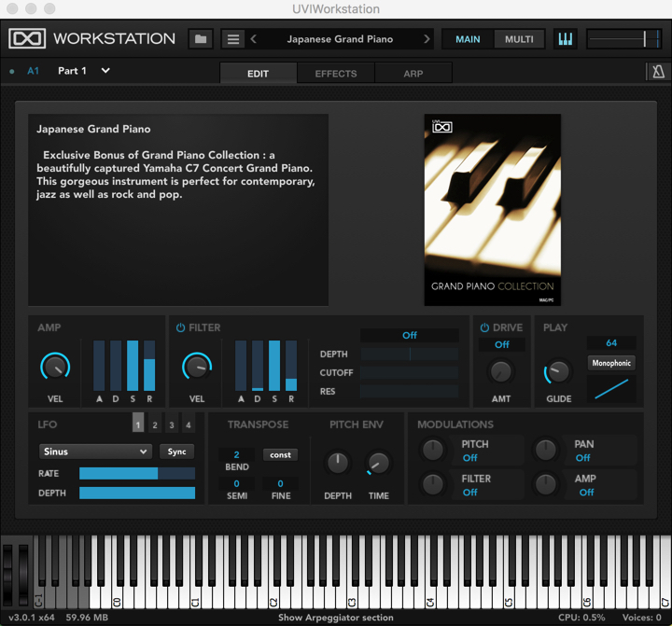Image resolution: width=672 pixels, height=626 pixels.
Task: Click the AMP envelope R bar
Action: point(149,366)
